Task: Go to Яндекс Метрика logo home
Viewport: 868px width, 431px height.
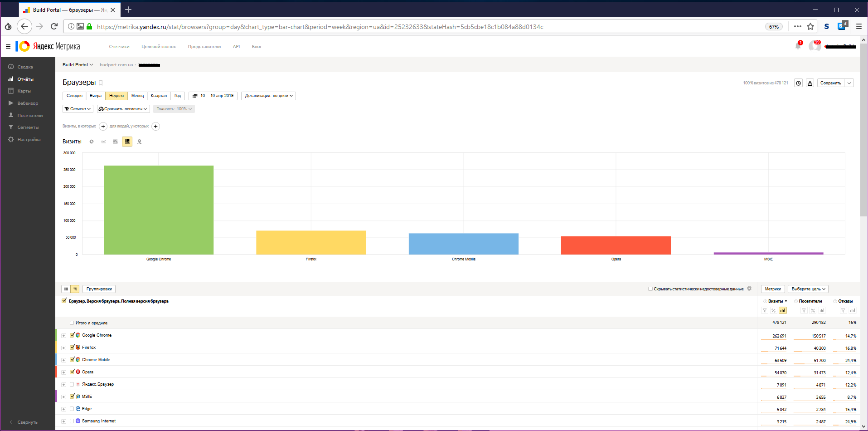Action: [x=48, y=46]
